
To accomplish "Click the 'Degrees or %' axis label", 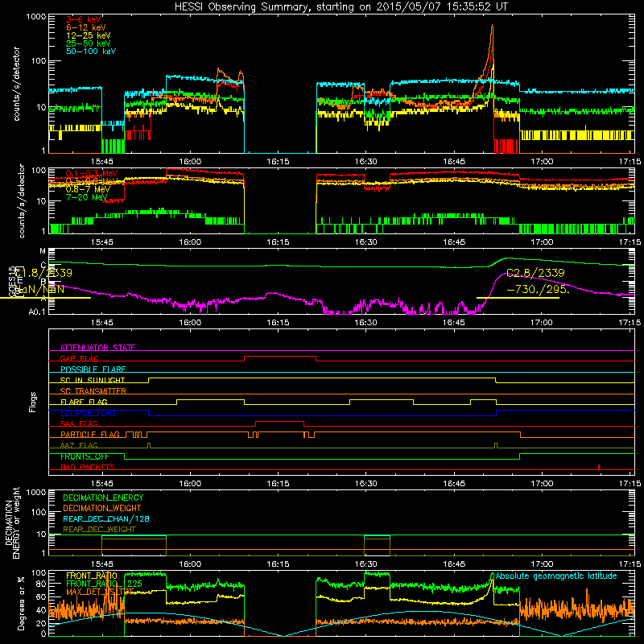I will pos(21,604).
